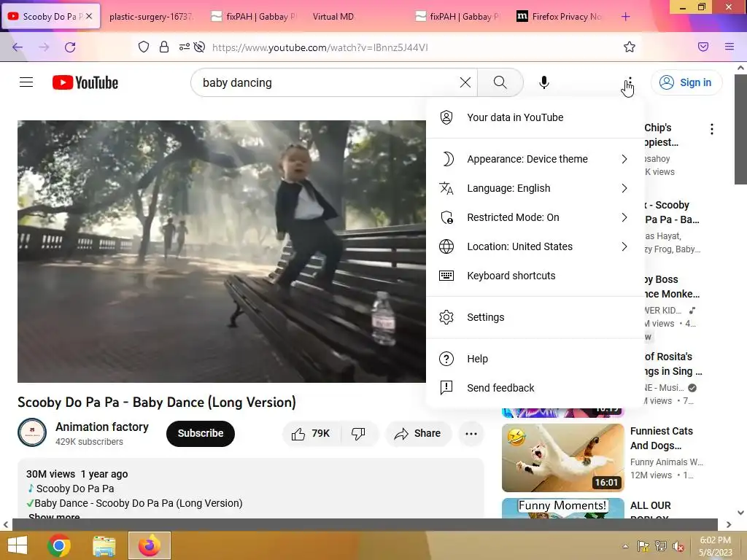Show hidden system tray icons
747x560 pixels.
pyautogui.click(x=625, y=546)
